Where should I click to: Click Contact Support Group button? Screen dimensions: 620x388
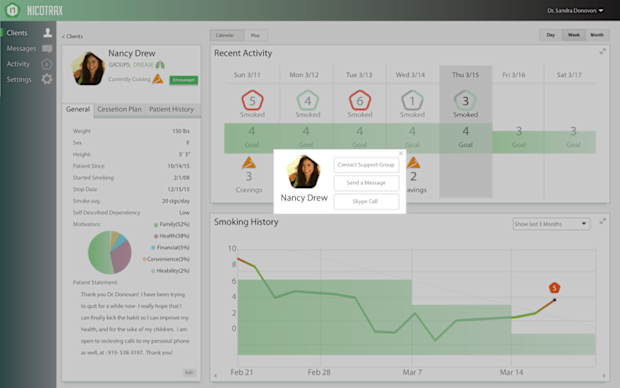click(x=366, y=165)
